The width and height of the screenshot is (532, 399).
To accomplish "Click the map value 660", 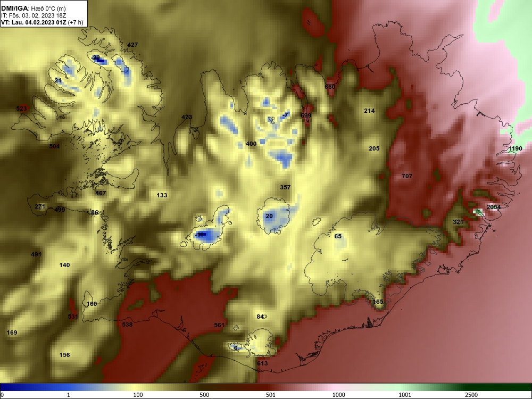I will [x=330, y=87].
